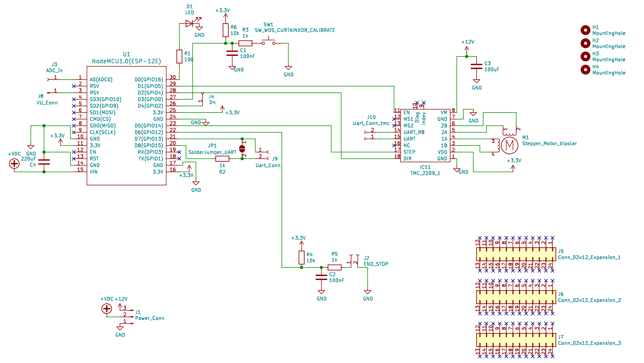Select the END_STOP connector label
This screenshot has height=363, width=644.
[376, 264]
